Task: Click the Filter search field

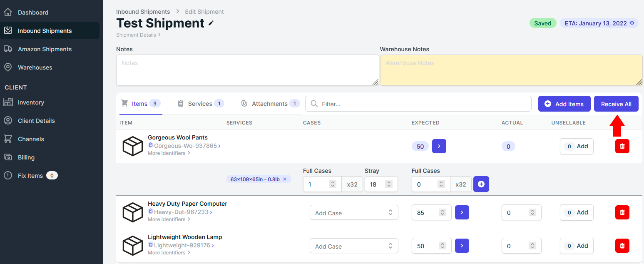Action: (418, 104)
